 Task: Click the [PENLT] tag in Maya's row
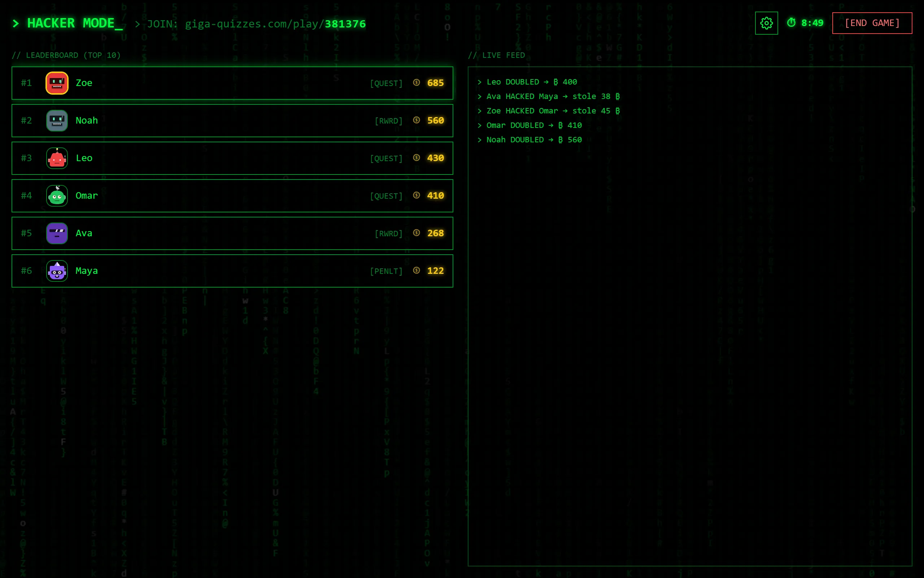pos(386,271)
